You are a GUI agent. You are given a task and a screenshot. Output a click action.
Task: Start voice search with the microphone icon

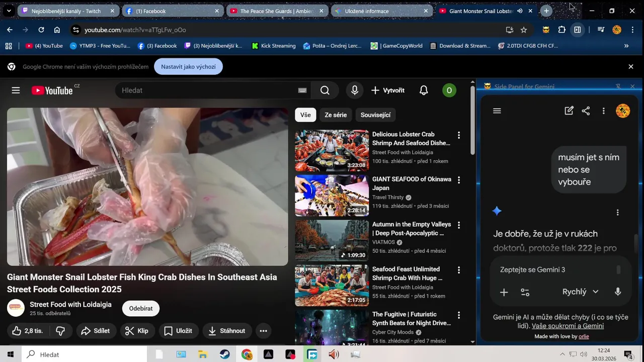tap(355, 90)
